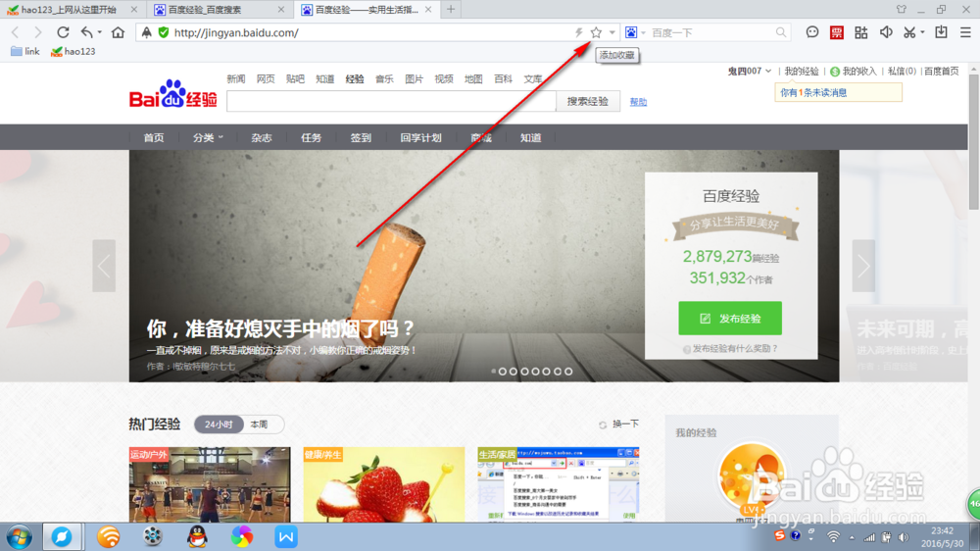This screenshot has height=551, width=980.
Task: Expand 分类 dropdown in nav bar
Action: 208,137
